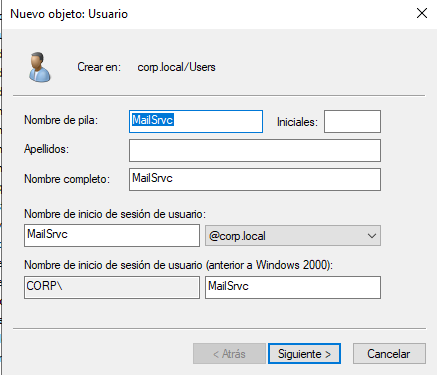Screen dimensions: 437x375
Task: Click the user avatar icon
Action: pyautogui.click(x=40, y=67)
